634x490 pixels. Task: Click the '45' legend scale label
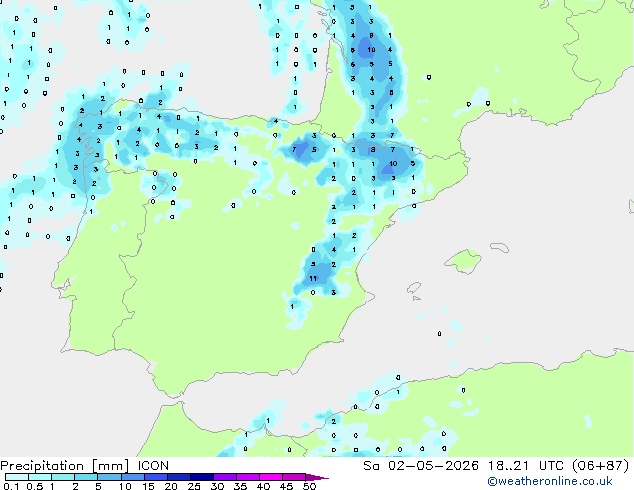coord(286,486)
